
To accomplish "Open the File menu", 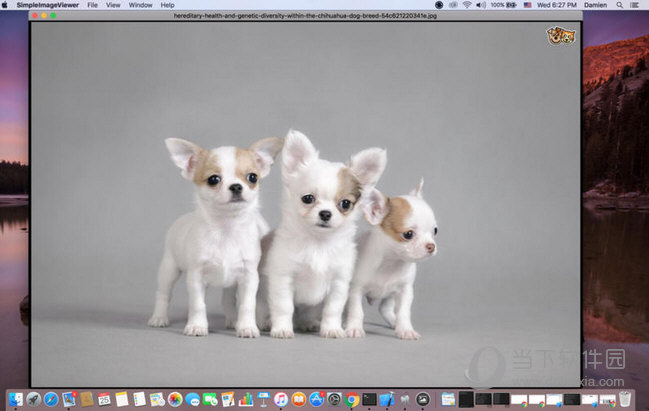I will [x=92, y=5].
